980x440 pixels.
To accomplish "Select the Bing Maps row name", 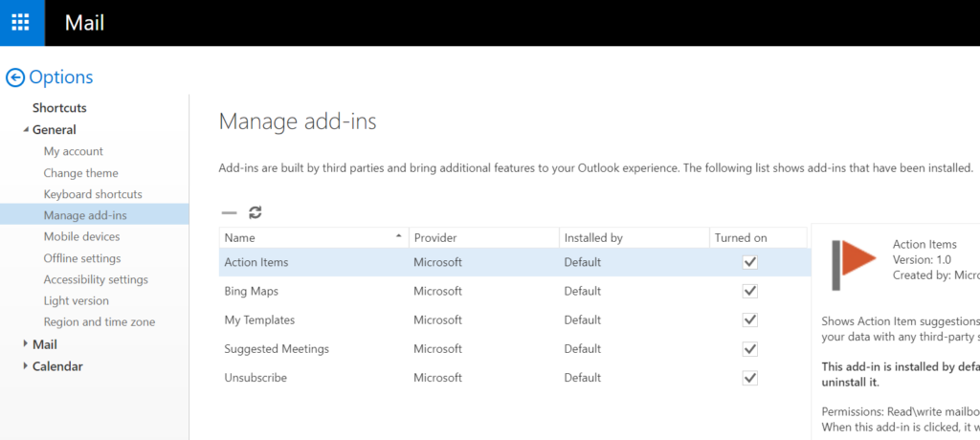I will point(252,291).
